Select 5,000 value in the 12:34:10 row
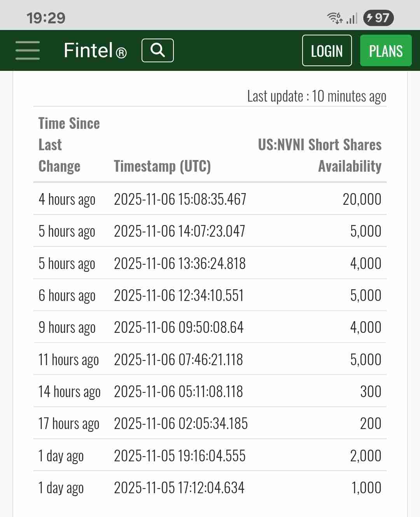 click(366, 295)
